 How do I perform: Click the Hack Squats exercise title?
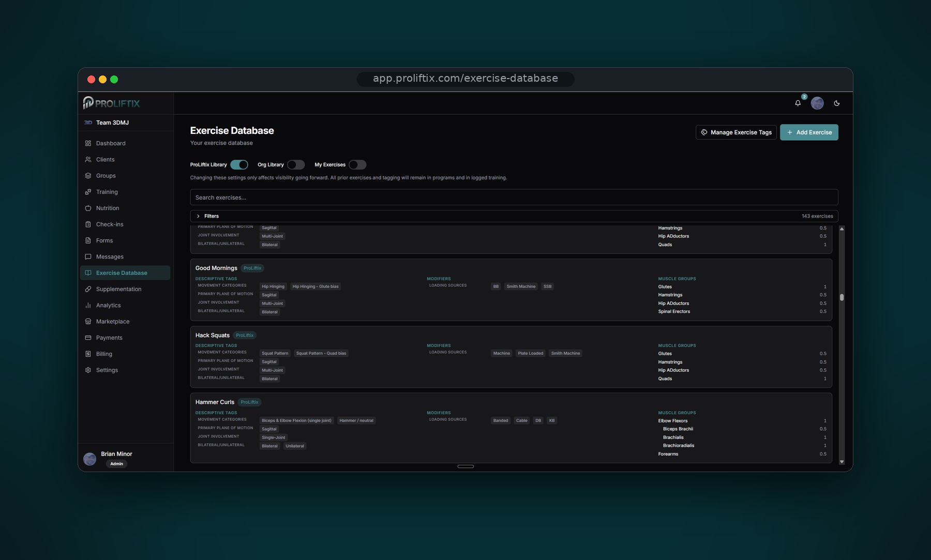pos(213,335)
